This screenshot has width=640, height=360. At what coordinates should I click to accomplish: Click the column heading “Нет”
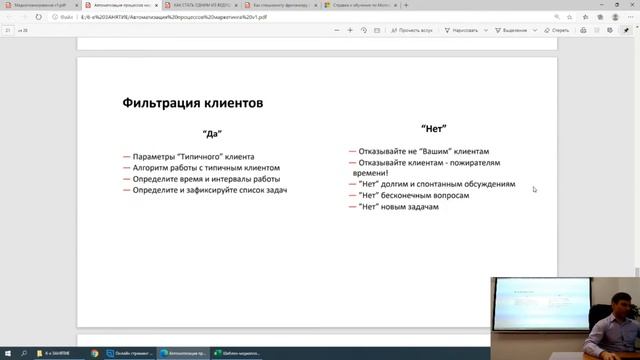(433, 129)
